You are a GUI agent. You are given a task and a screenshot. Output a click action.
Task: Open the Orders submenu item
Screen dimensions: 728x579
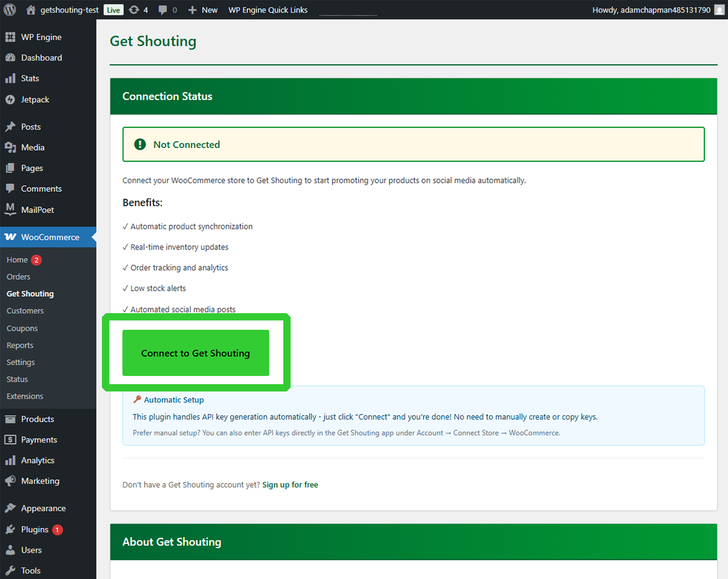[x=18, y=276]
